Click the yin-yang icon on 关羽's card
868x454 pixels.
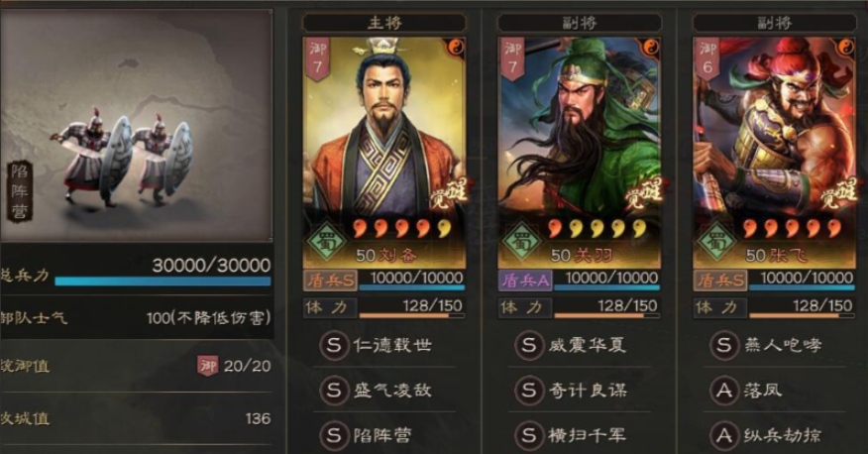pos(652,47)
